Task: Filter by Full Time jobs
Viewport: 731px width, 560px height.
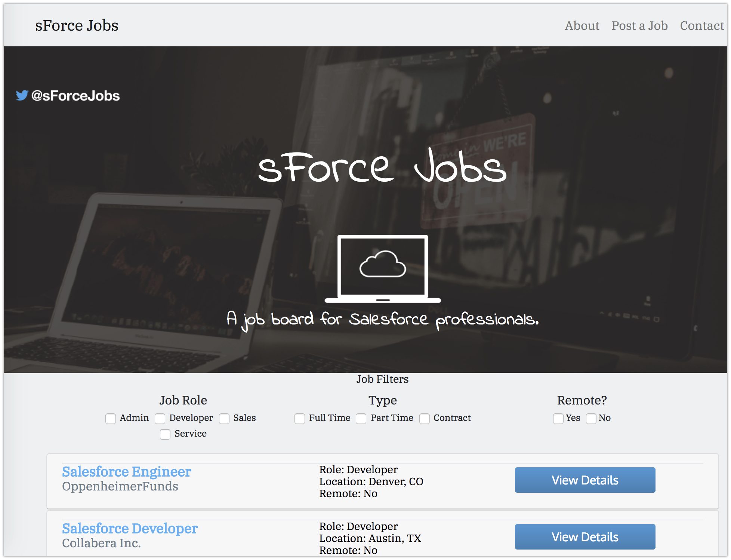Action: click(x=300, y=418)
